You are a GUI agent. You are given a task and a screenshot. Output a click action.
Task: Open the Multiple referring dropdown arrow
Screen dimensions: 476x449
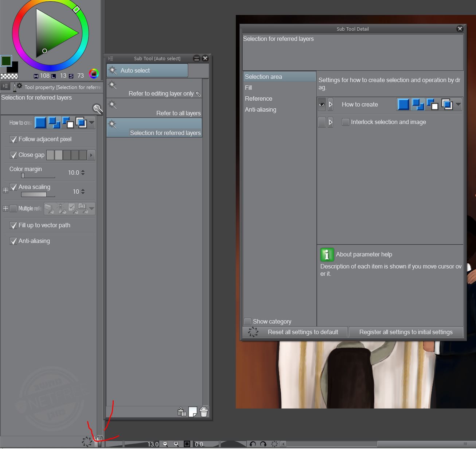coord(91,209)
